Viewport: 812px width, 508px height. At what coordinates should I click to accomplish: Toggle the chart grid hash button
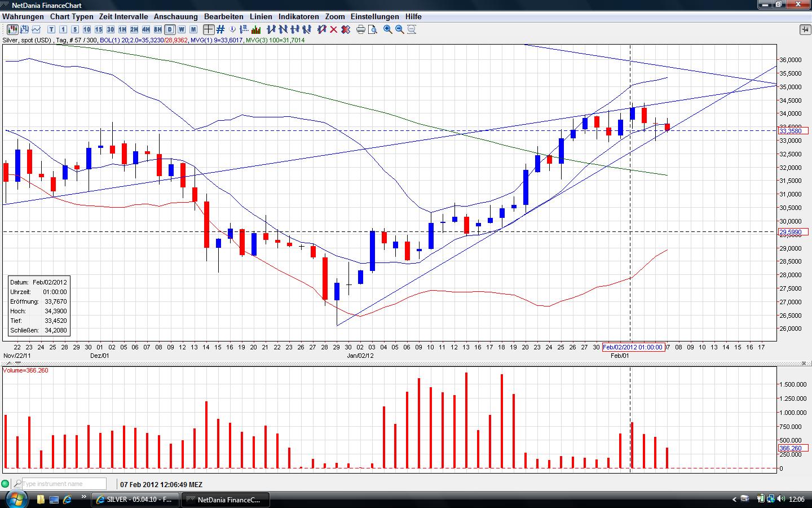220,29
